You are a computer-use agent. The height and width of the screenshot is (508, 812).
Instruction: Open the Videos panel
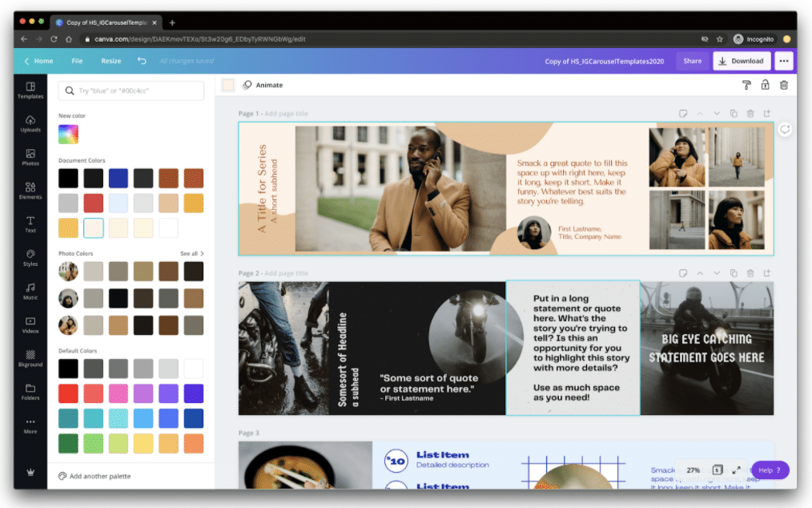(30, 325)
